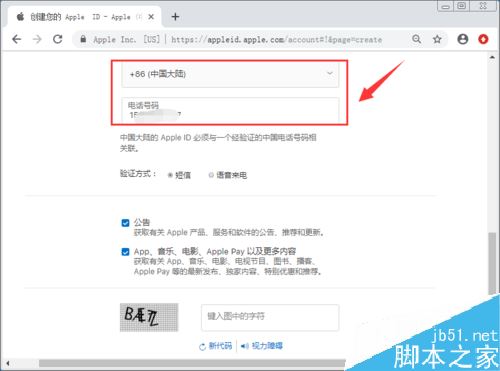Bookmark this page with the star icon
The height and width of the screenshot is (371, 500).
pyautogui.click(x=437, y=39)
